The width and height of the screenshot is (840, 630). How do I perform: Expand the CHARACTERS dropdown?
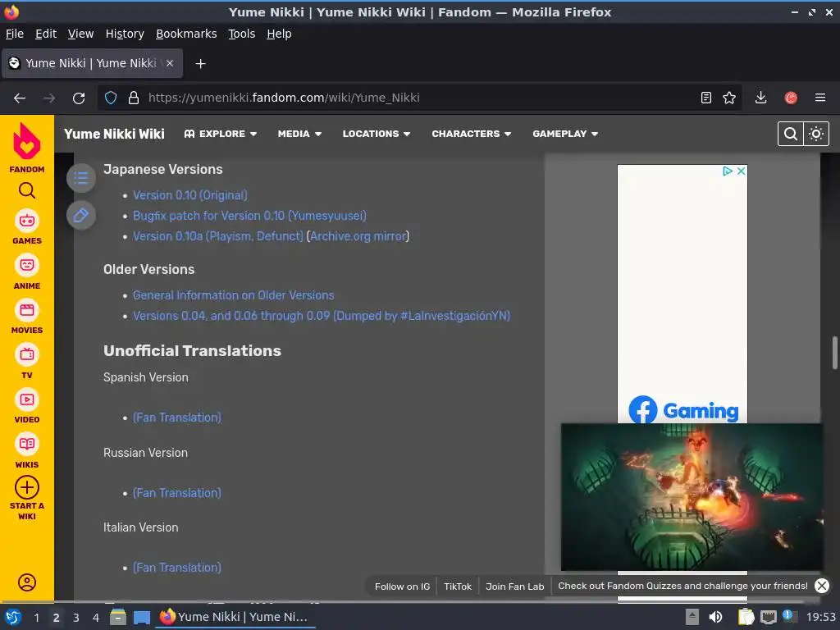[x=472, y=134]
